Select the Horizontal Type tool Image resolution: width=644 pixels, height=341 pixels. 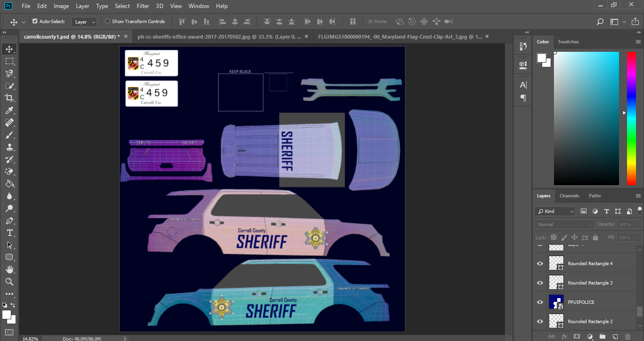coord(9,233)
